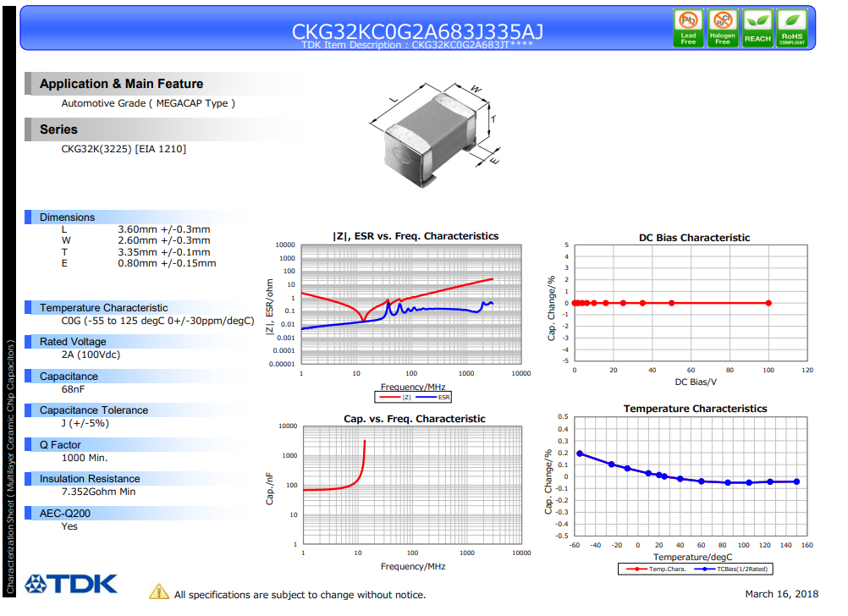
Task: Click the Rated Voltage heading
Action: point(73,342)
